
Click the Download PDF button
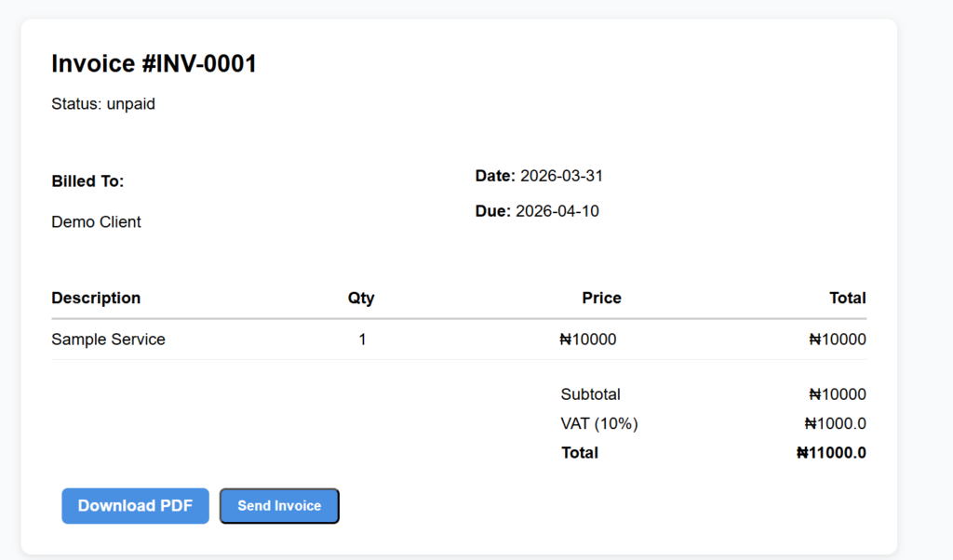(135, 506)
